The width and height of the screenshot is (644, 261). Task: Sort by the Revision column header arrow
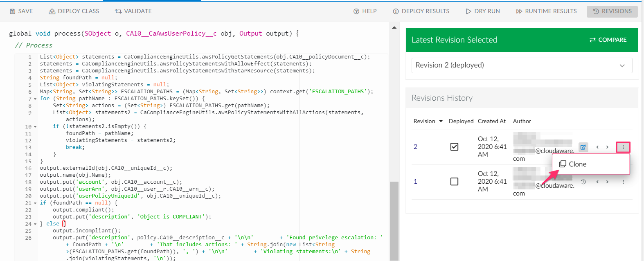click(441, 121)
